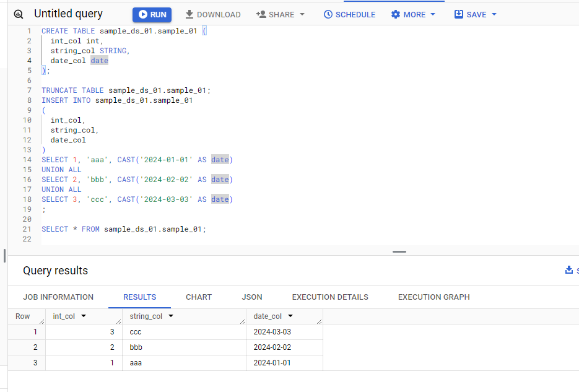Click the 'ccc' cell in results
579x392 pixels.
[x=184, y=332]
